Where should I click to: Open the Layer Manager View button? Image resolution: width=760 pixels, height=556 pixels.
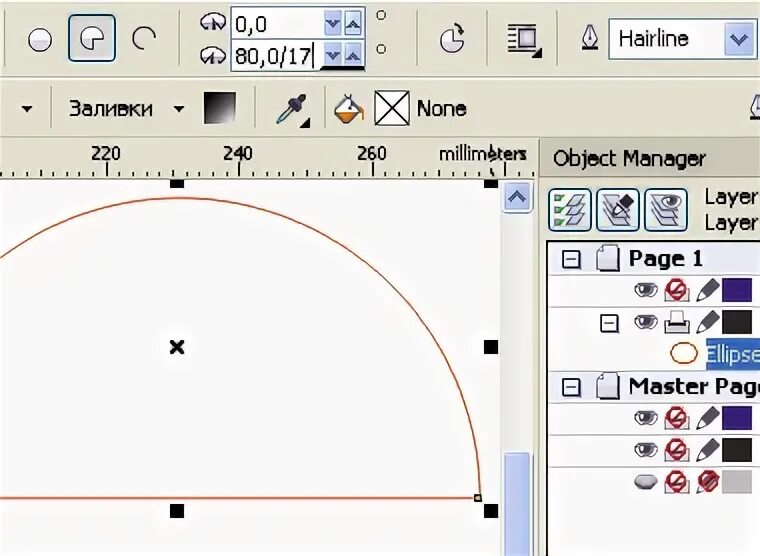pyautogui.click(x=666, y=210)
